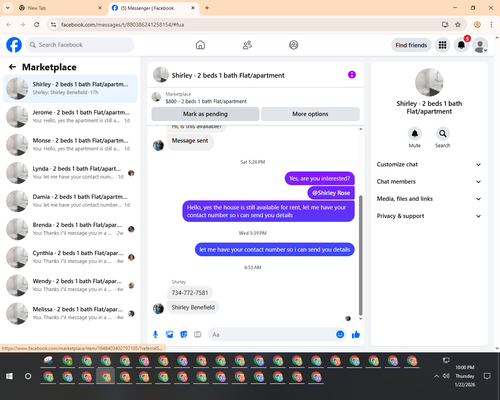
Task: Click the browser address bar URL
Action: point(123,25)
